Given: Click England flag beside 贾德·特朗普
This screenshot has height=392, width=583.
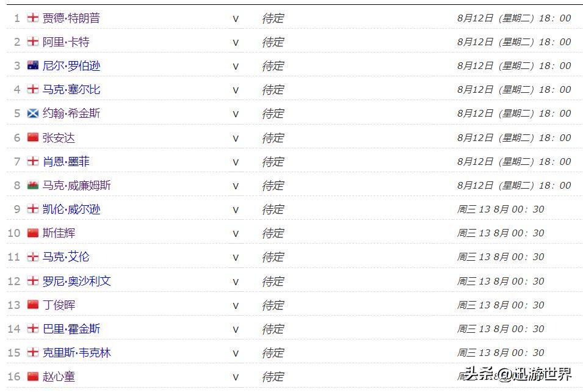Looking at the screenshot, I should (33, 18).
